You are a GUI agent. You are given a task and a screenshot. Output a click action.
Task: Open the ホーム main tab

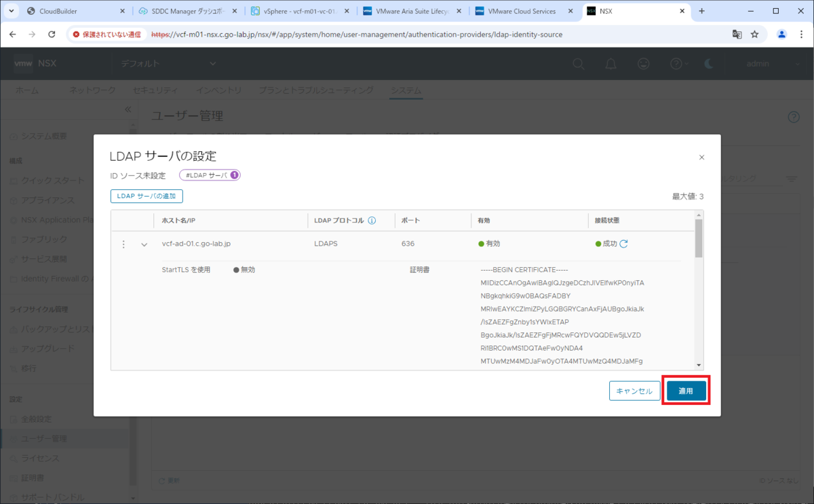26,90
